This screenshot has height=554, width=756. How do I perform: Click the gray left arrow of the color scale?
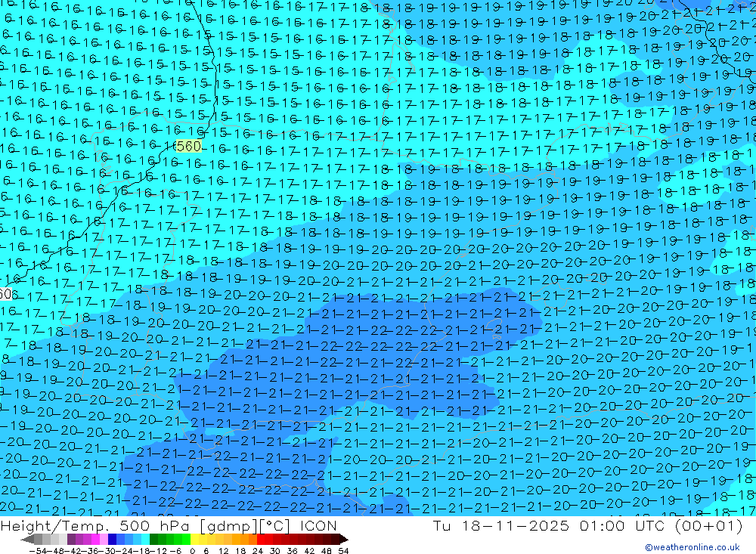(27, 540)
